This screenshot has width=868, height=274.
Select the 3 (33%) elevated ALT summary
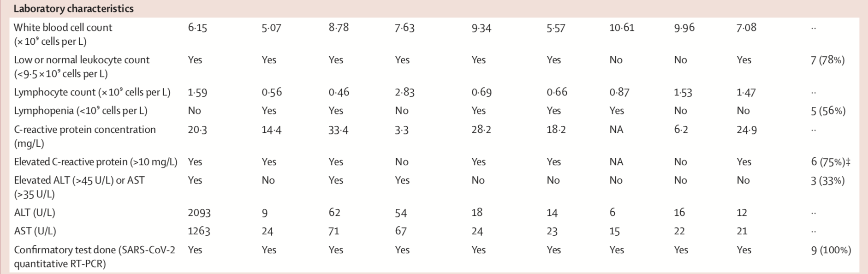(827, 180)
